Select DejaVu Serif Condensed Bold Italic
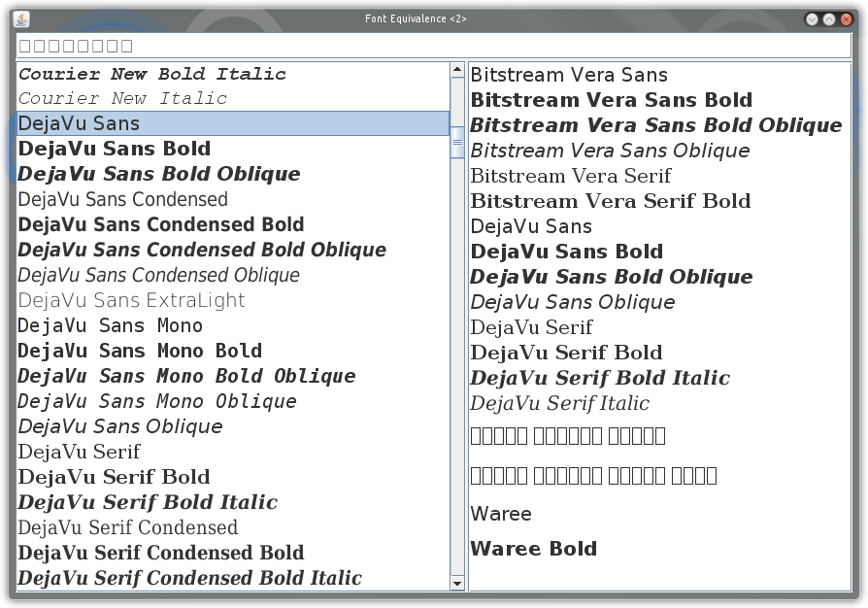 [233, 578]
